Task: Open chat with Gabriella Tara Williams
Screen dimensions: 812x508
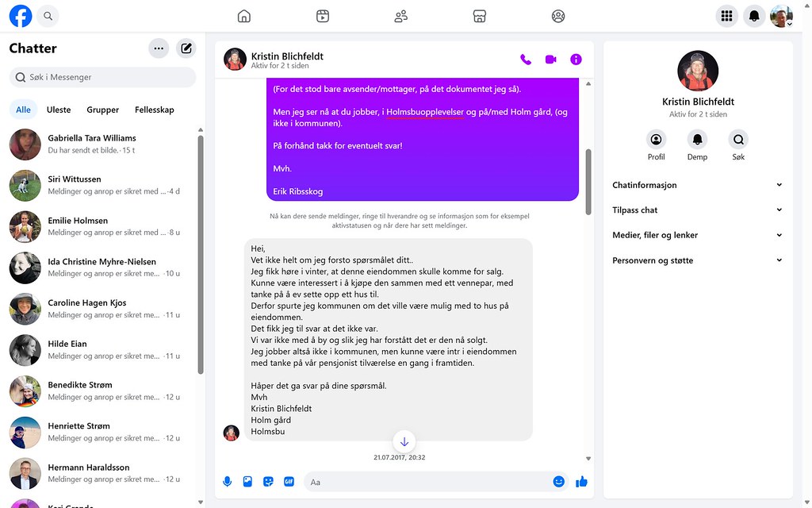Action: (100, 144)
